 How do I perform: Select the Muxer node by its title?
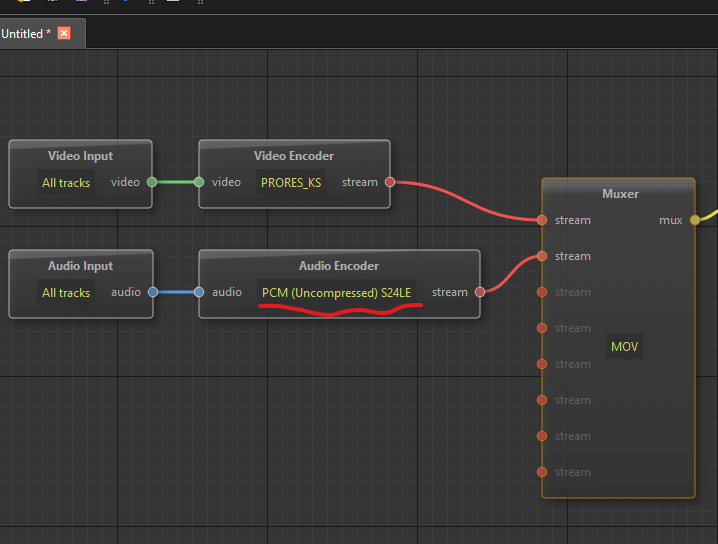619,194
